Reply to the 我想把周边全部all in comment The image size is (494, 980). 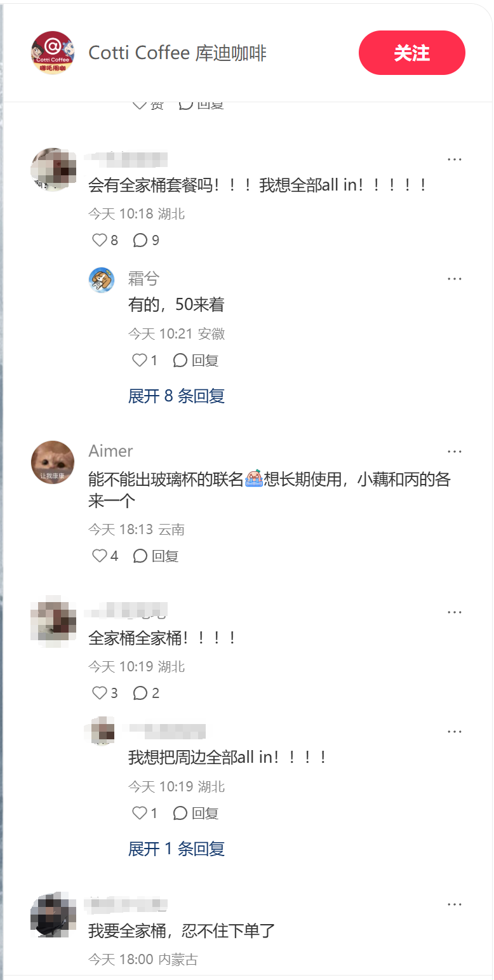coord(196,813)
